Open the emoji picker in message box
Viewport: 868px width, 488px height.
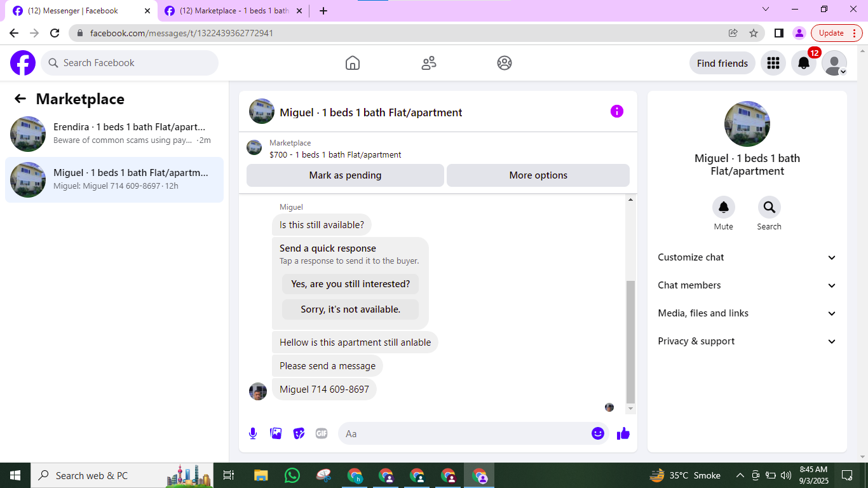pyautogui.click(x=598, y=433)
